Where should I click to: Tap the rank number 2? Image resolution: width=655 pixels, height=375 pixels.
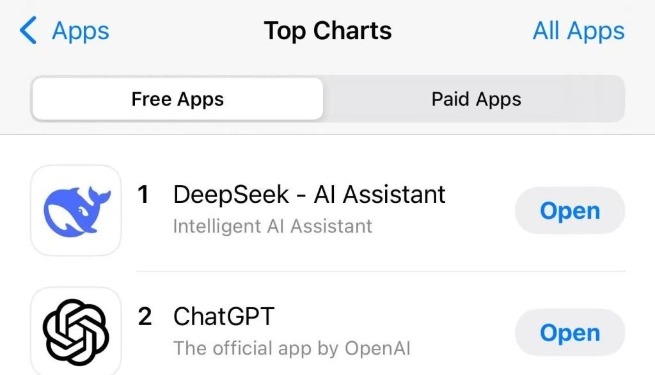pyautogui.click(x=145, y=317)
